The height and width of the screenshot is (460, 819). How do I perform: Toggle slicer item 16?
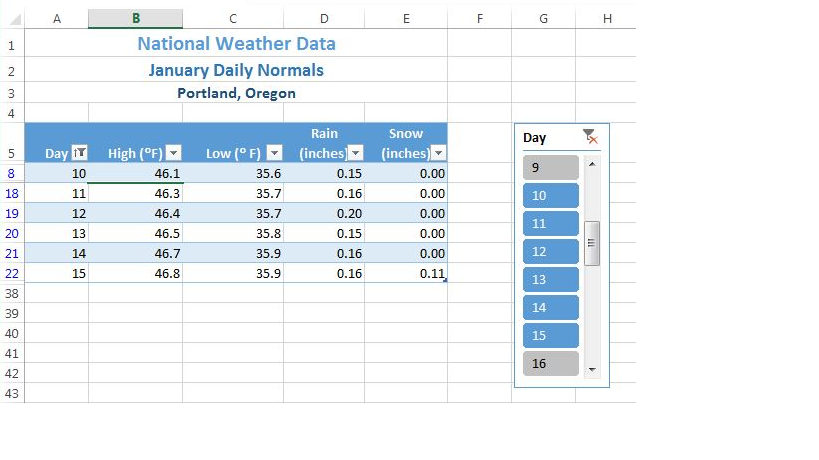(x=551, y=363)
